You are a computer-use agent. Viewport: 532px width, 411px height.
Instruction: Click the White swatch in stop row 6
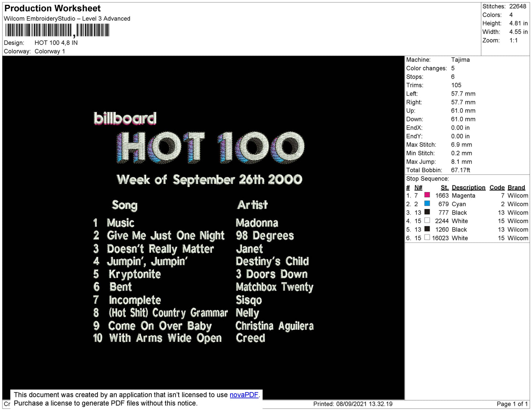427,237
